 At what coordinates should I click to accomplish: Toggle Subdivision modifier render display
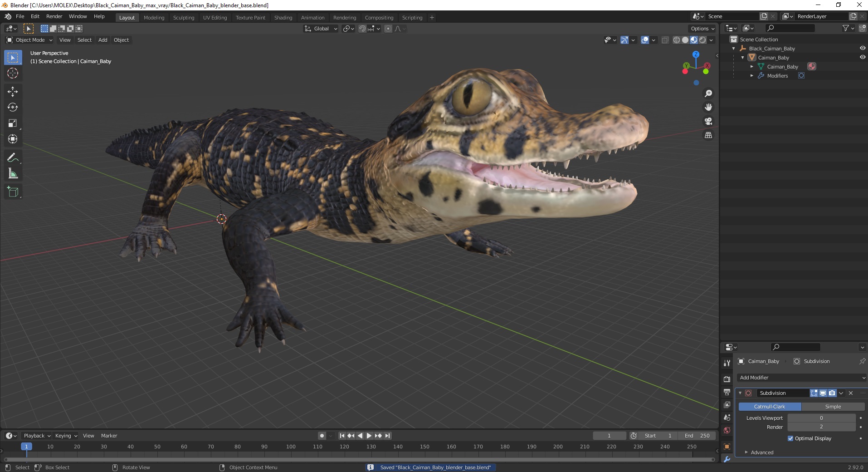(x=832, y=393)
